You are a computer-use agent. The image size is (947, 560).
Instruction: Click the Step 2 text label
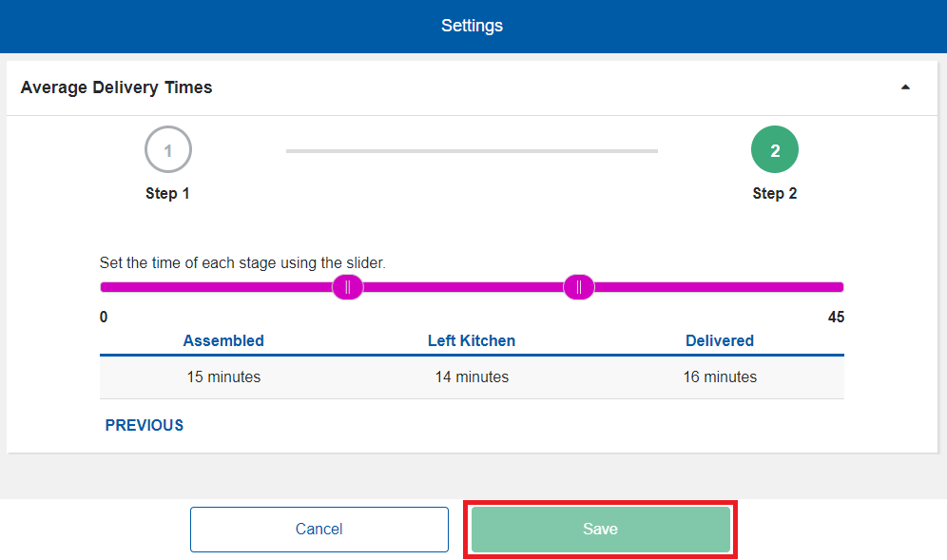(x=775, y=193)
